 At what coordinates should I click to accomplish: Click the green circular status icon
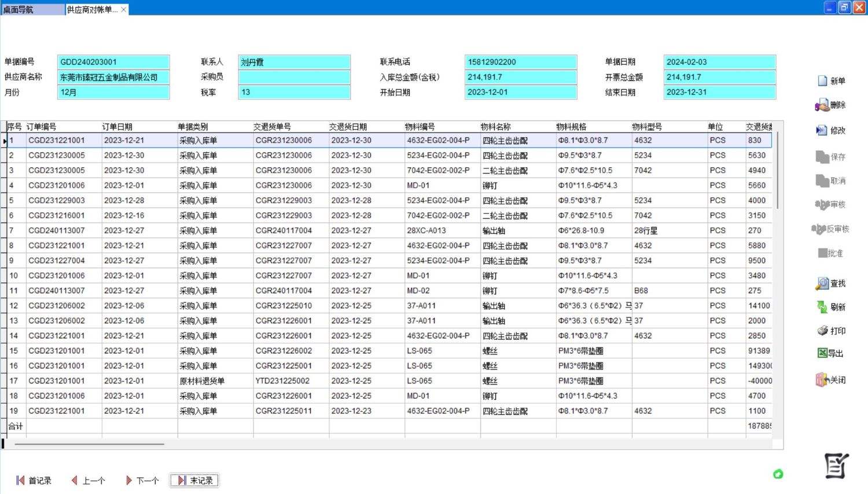click(x=778, y=474)
